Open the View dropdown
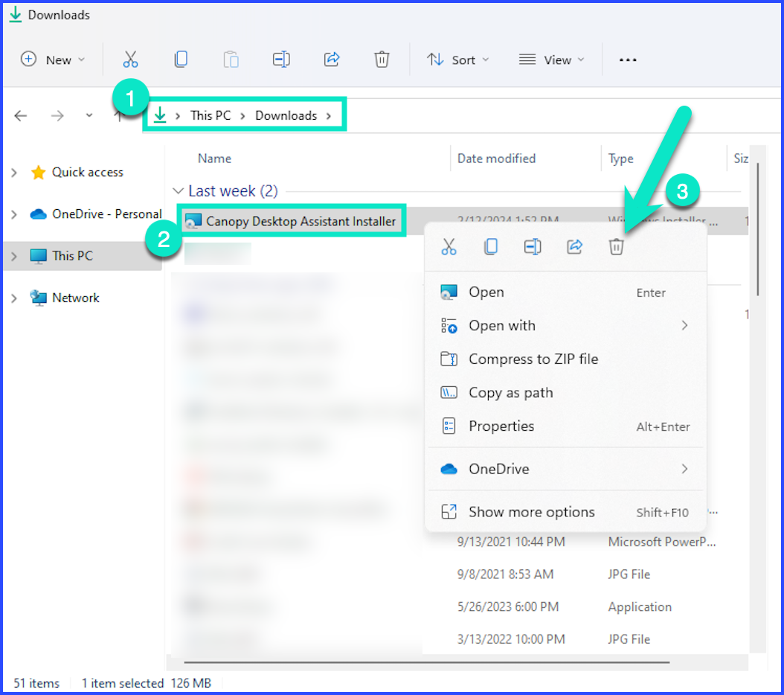 pos(551,60)
